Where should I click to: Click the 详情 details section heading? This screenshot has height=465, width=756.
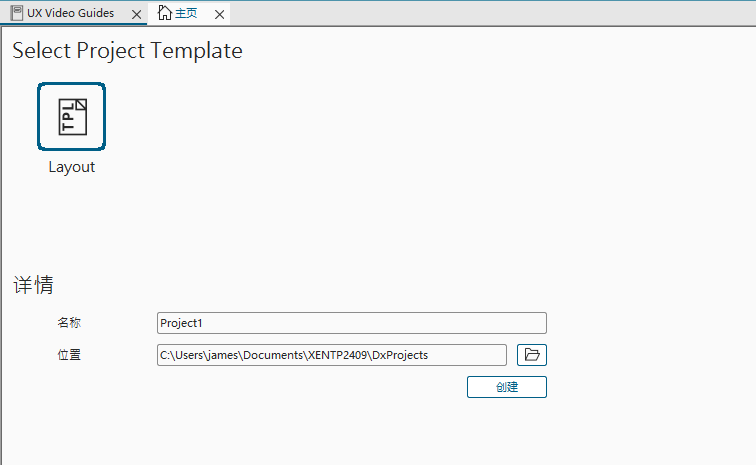[33, 286]
